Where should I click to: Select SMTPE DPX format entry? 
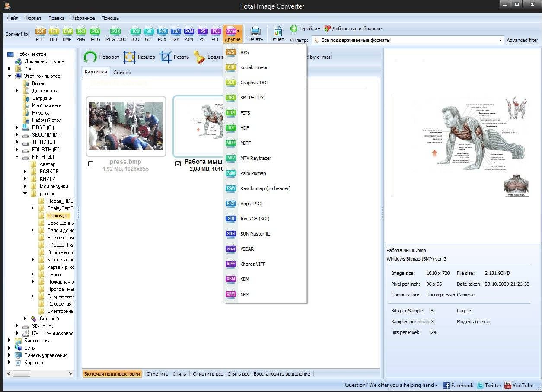pyautogui.click(x=265, y=98)
